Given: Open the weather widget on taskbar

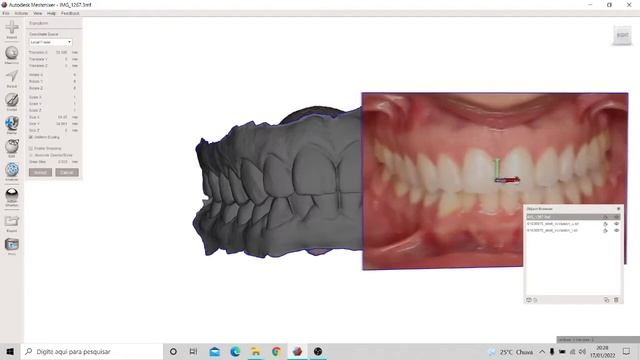Looking at the screenshot, I should coord(511,351).
